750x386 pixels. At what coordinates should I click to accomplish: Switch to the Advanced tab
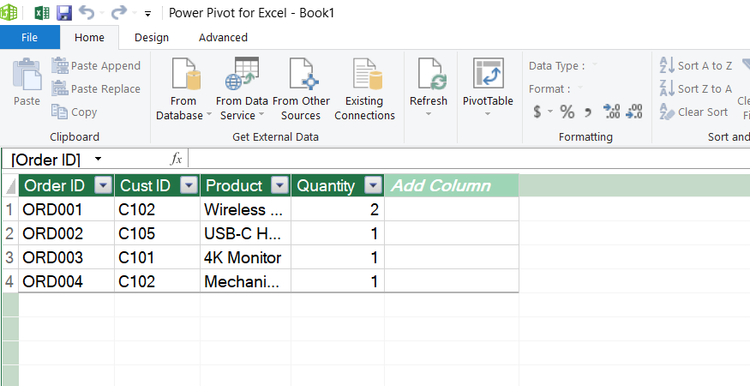223,37
